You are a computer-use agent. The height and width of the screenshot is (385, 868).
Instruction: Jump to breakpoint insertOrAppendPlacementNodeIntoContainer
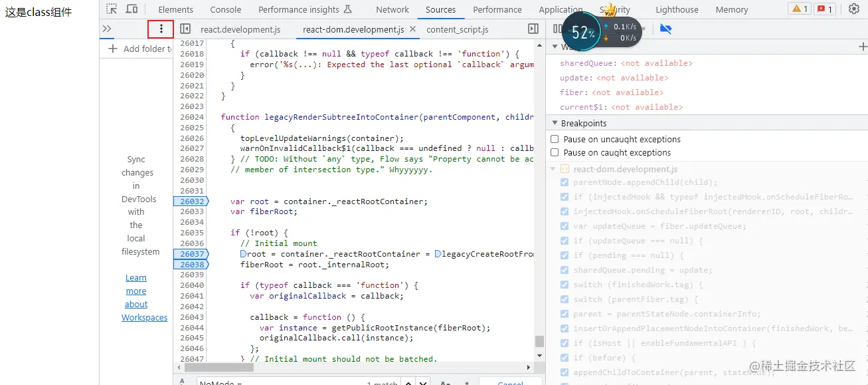click(x=713, y=328)
